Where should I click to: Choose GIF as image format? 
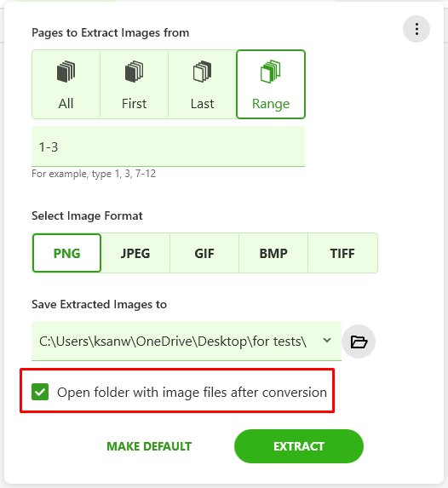point(204,253)
